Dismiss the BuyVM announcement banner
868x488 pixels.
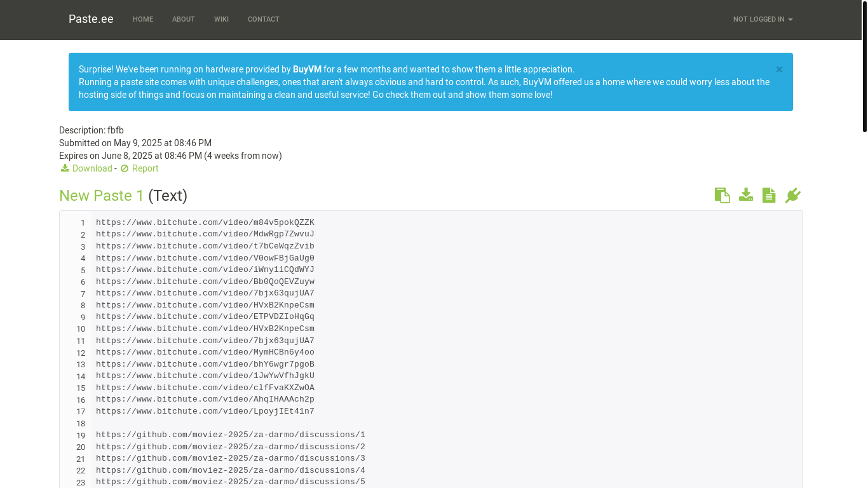(779, 69)
